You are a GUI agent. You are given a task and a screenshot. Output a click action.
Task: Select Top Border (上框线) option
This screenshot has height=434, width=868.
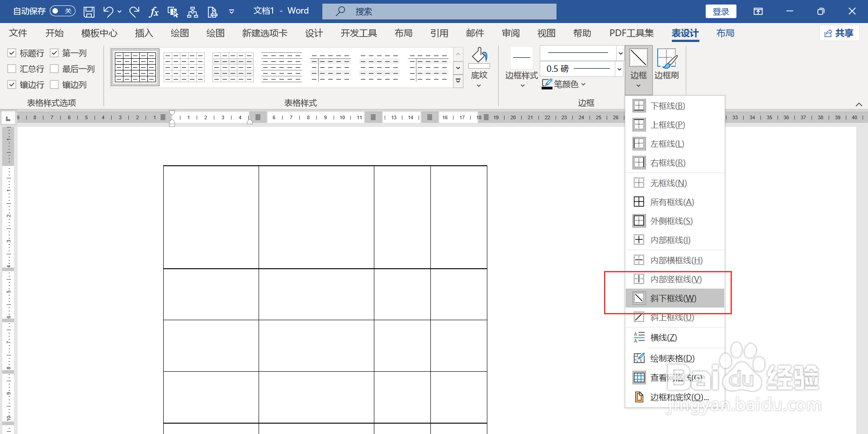675,125
